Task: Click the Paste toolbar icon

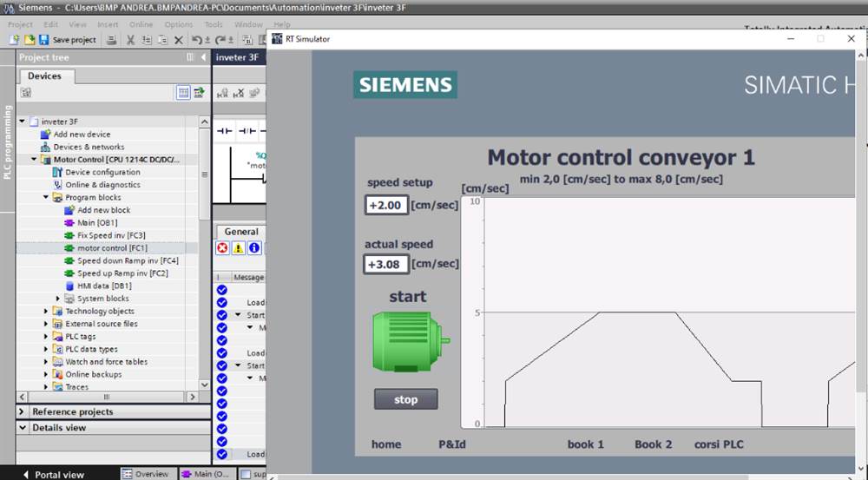Action: (x=163, y=40)
